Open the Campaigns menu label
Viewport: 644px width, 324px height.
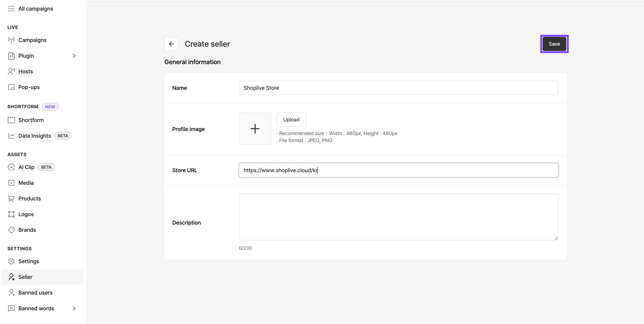click(32, 40)
